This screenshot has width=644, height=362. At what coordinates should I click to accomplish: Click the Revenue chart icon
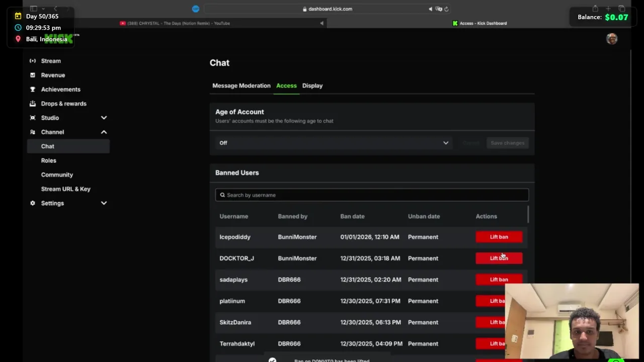[x=33, y=75]
